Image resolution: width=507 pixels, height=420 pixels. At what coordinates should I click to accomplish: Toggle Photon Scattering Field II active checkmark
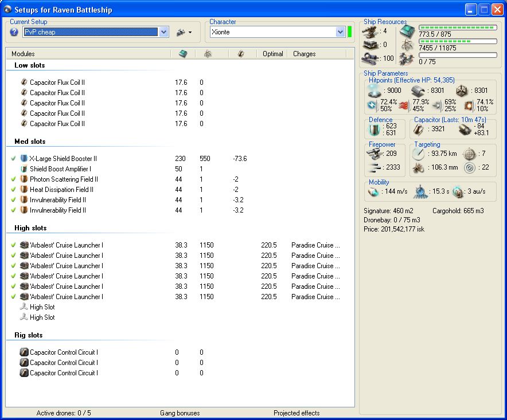[x=13, y=179]
